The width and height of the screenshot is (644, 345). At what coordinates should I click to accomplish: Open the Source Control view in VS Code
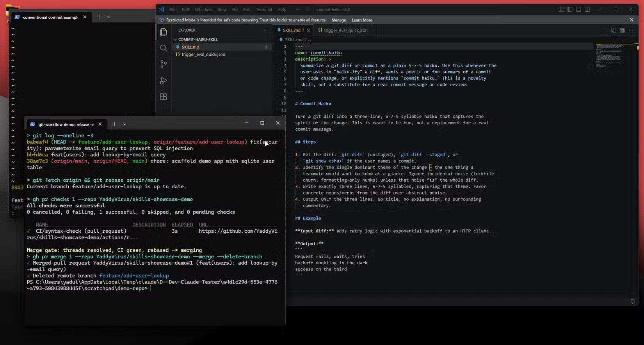[x=164, y=64]
